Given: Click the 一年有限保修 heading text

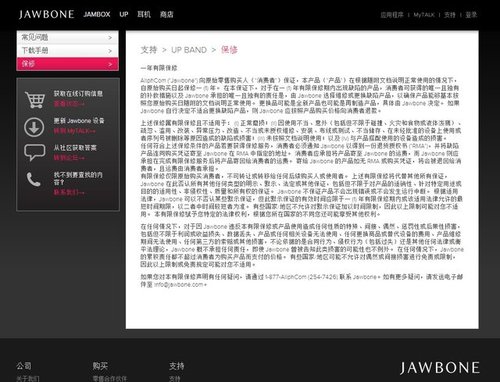Looking at the screenshot, I should pos(159,68).
